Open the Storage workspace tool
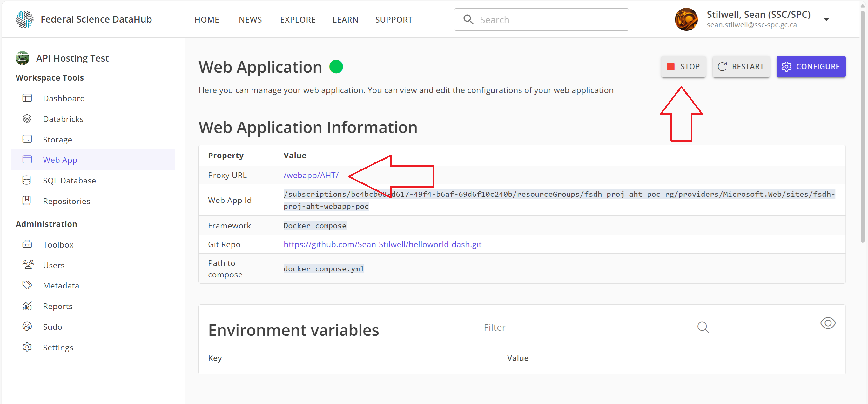The height and width of the screenshot is (404, 868). pos(57,139)
